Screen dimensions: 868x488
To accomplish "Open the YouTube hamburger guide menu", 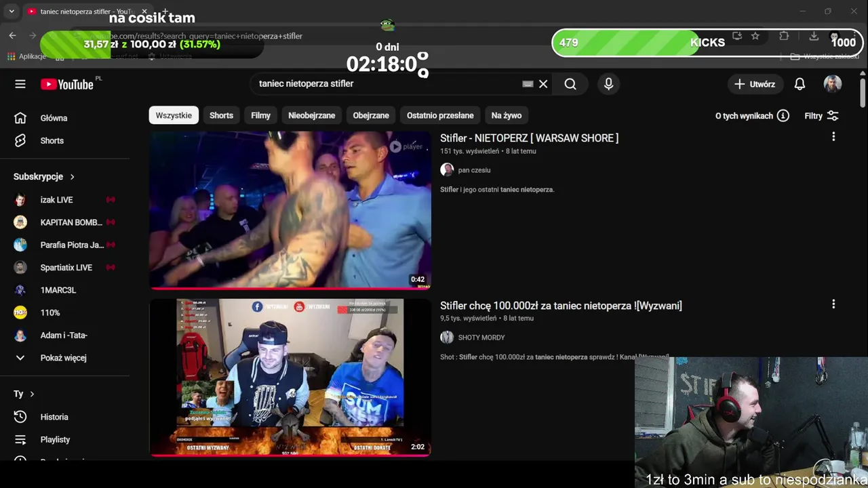I will coord(20,84).
